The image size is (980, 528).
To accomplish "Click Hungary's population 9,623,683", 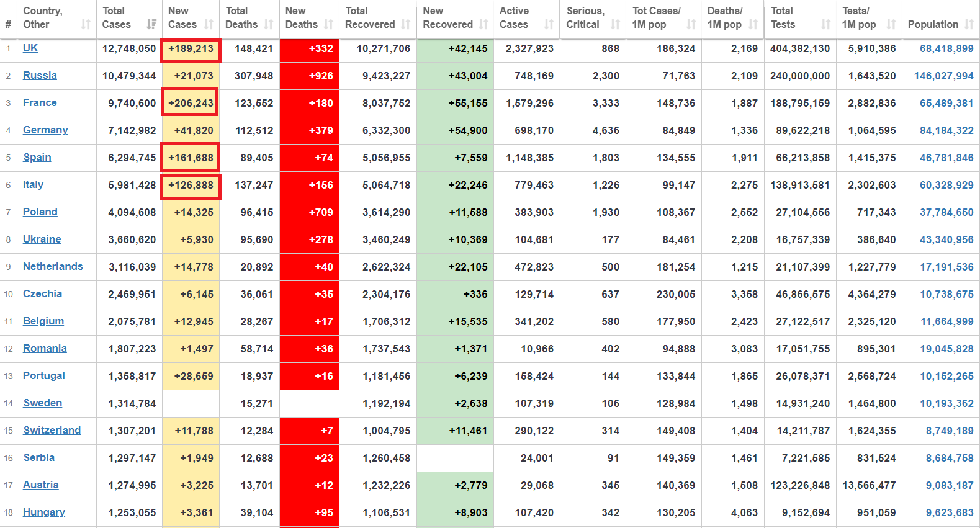I will [950, 512].
